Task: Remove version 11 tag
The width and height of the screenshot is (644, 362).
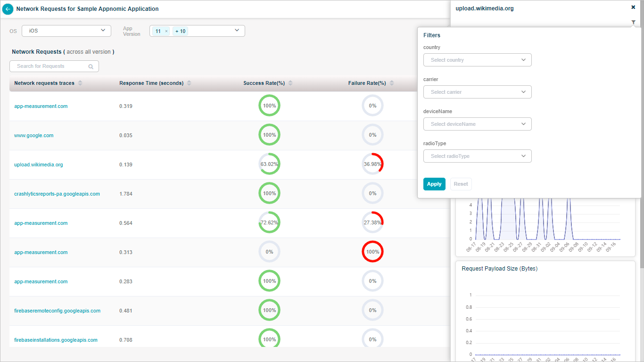Action: (x=166, y=31)
